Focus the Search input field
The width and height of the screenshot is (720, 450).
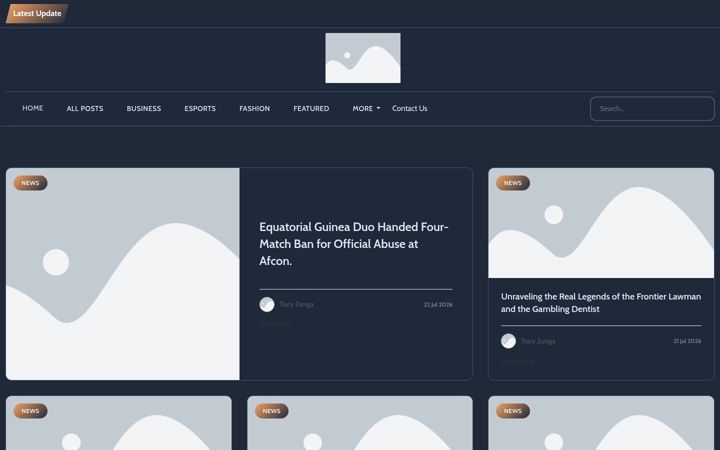click(652, 109)
